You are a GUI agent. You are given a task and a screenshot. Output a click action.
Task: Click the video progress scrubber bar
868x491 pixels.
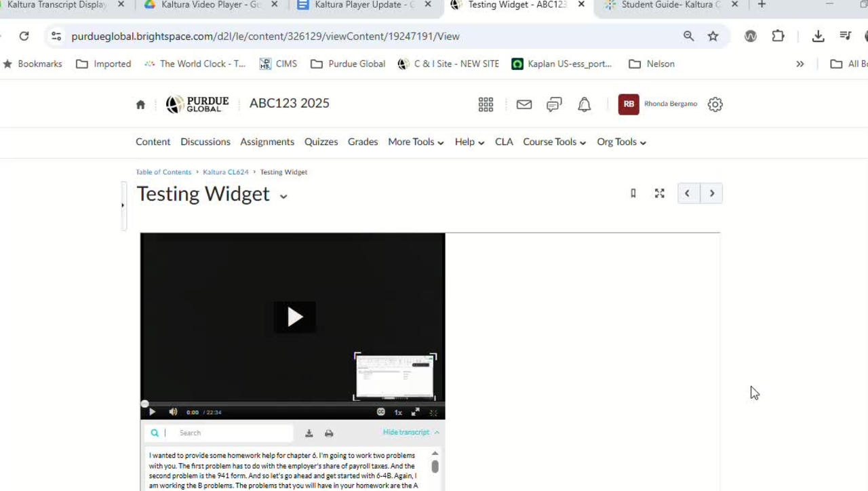[293, 404]
